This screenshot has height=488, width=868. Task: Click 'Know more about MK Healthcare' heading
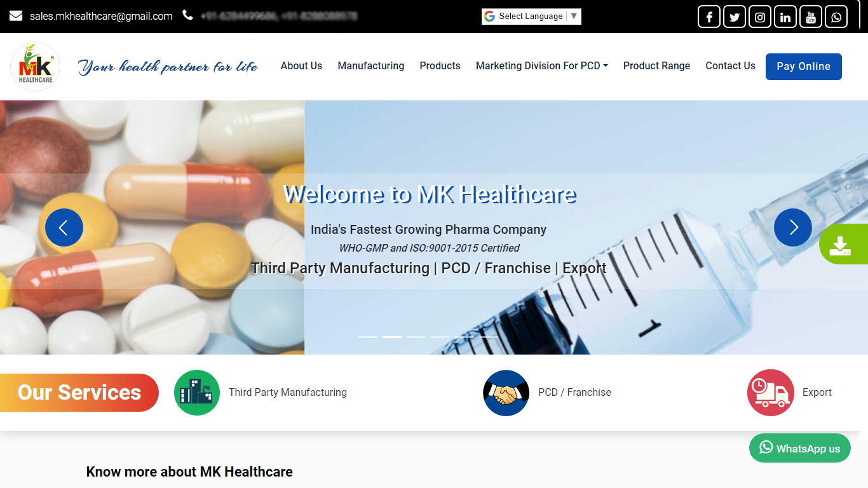click(x=189, y=472)
